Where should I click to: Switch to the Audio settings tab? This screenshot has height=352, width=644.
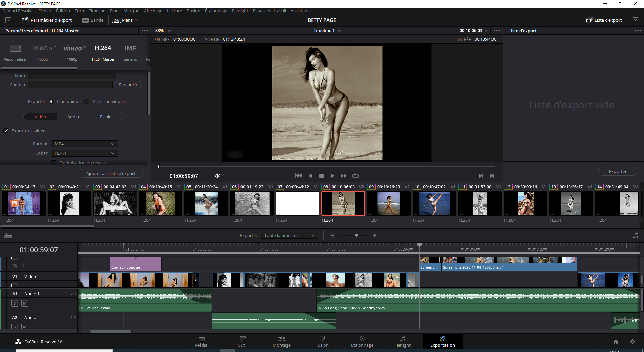(x=73, y=117)
